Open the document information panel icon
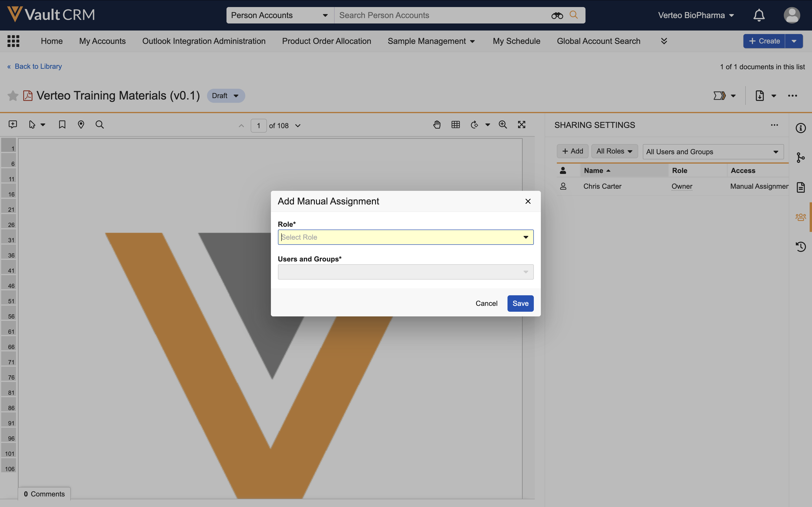Image resolution: width=812 pixels, height=507 pixels. click(x=800, y=128)
